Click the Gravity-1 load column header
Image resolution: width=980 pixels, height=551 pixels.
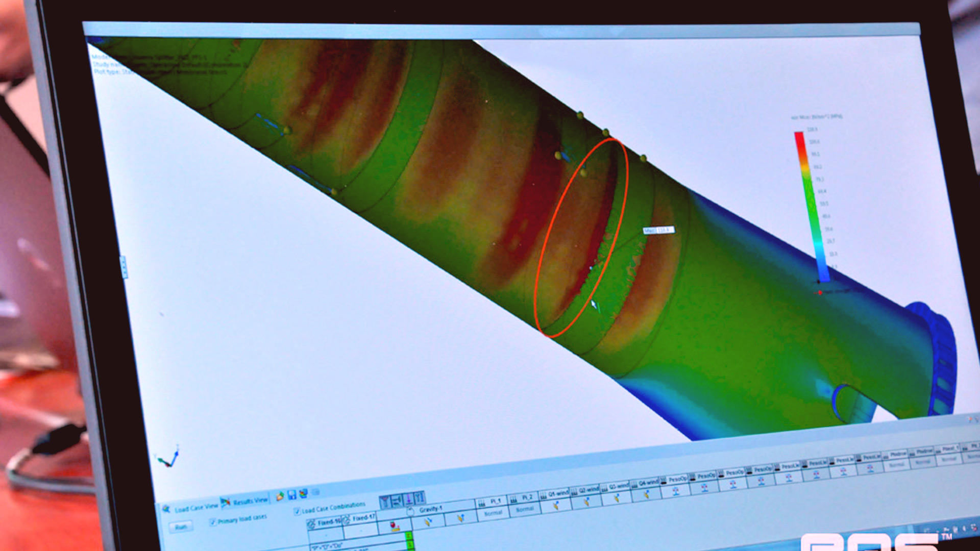click(430, 509)
